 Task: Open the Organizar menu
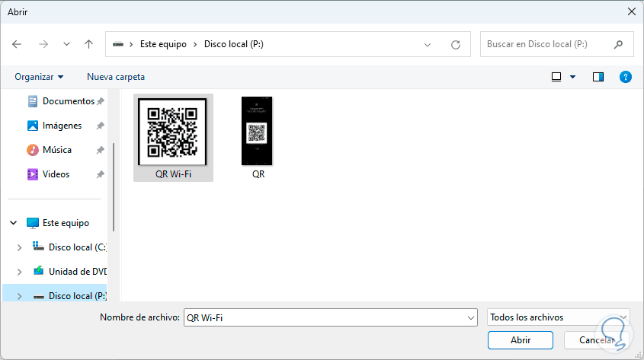coord(39,77)
